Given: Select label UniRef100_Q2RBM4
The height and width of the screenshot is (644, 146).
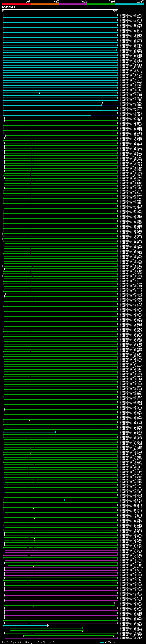Looking at the screenshot, I should pos(131,55).
